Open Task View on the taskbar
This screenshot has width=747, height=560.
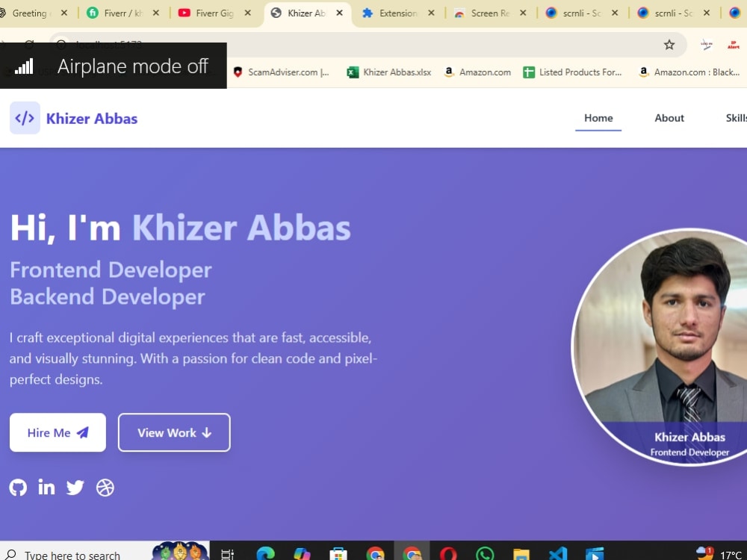click(227, 554)
